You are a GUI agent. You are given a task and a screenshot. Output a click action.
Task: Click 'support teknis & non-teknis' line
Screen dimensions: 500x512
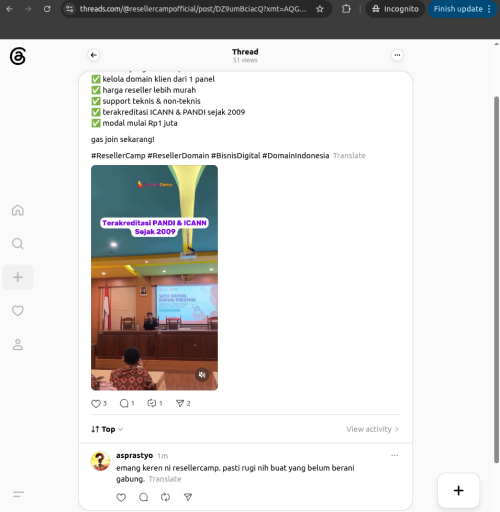tap(146, 101)
